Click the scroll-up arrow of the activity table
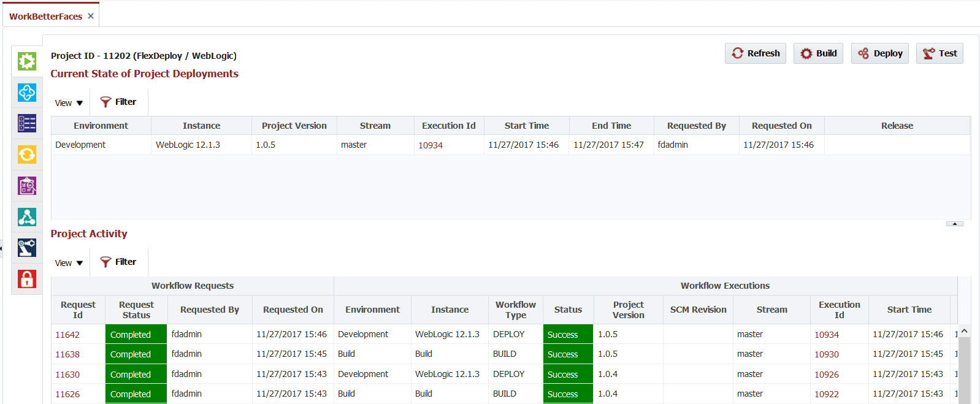The image size is (980, 404). [964, 331]
